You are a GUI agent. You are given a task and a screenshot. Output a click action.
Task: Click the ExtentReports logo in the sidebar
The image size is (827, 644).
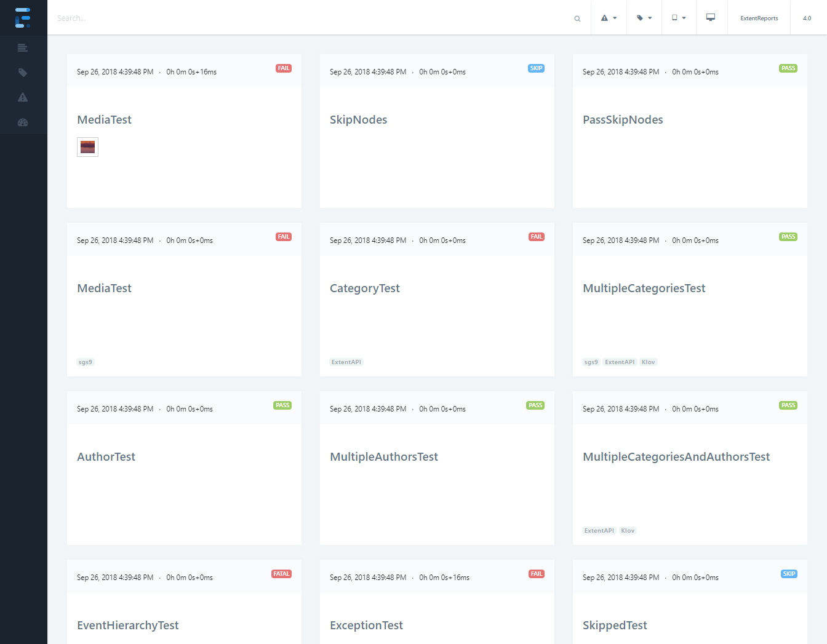[23, 18]
